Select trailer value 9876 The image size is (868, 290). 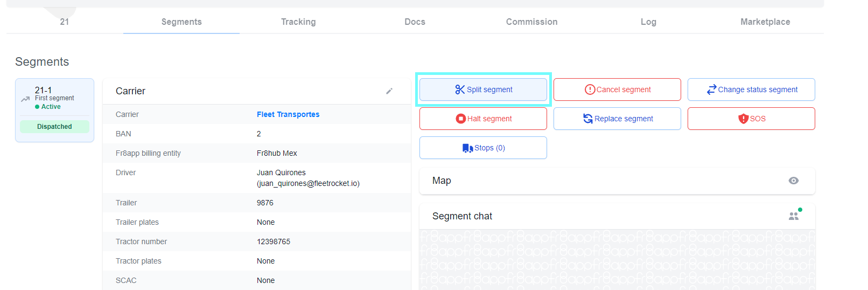(x=265, y=203)
